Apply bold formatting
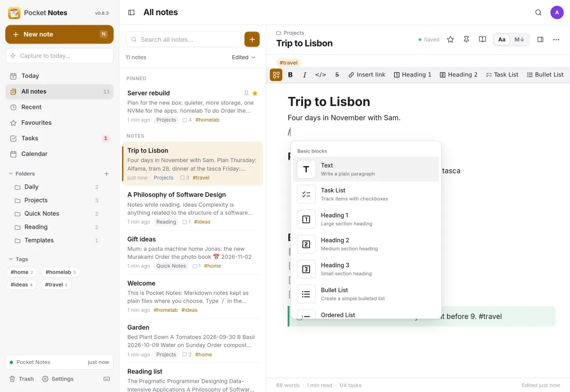This screenshot has width=570, height=392. click(290, 75)
